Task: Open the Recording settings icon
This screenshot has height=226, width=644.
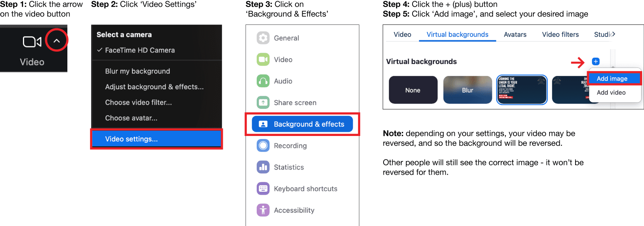Action: point(263,145)
